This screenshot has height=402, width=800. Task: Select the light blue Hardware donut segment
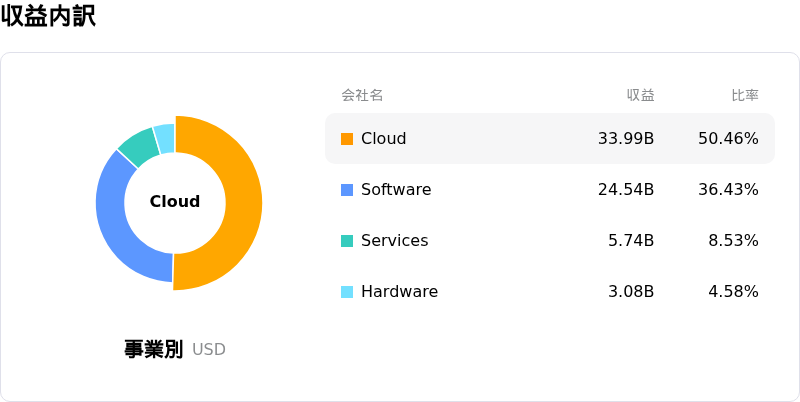[x=165, y=138]
